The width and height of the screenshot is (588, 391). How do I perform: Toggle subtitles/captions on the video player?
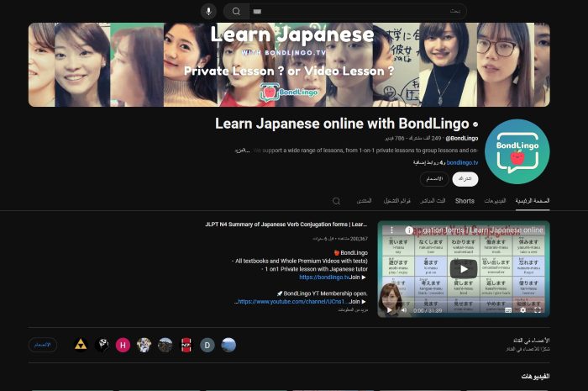tap(507, 310)
